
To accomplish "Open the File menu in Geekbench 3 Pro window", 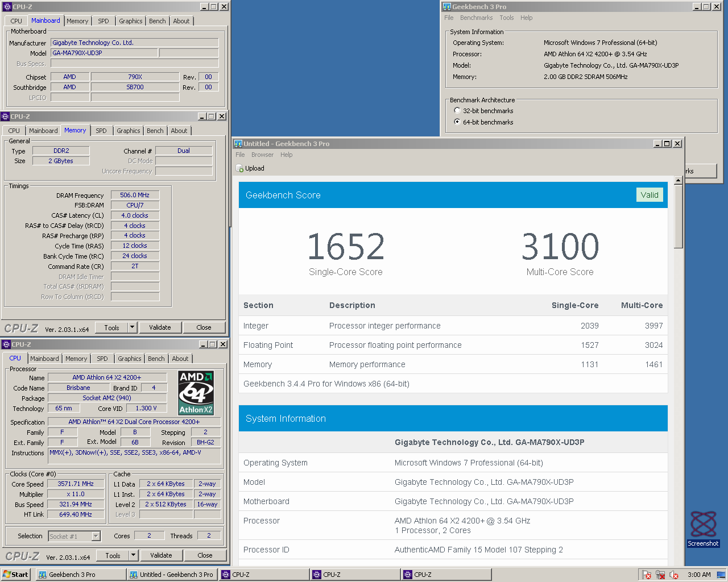I will click(449, 18).
